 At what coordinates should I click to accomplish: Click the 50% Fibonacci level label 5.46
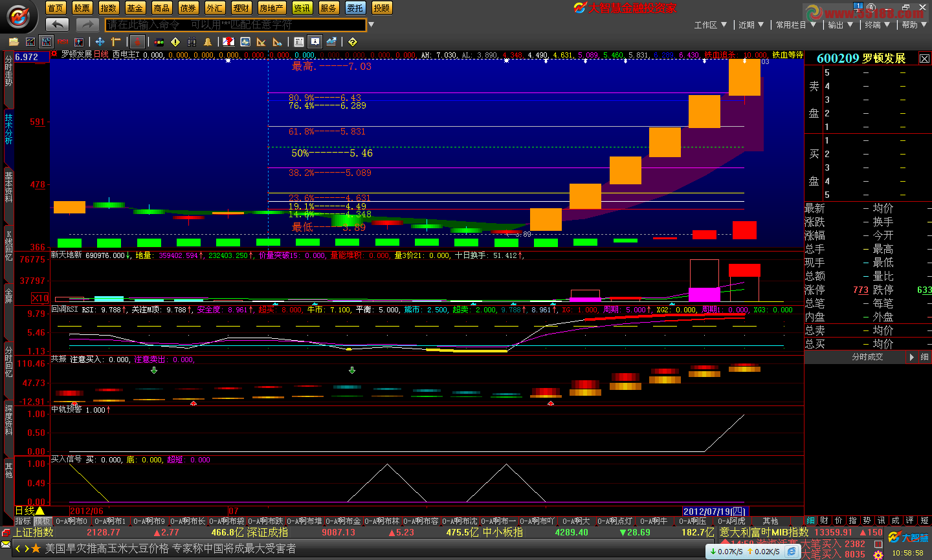[x=331, y=153]
